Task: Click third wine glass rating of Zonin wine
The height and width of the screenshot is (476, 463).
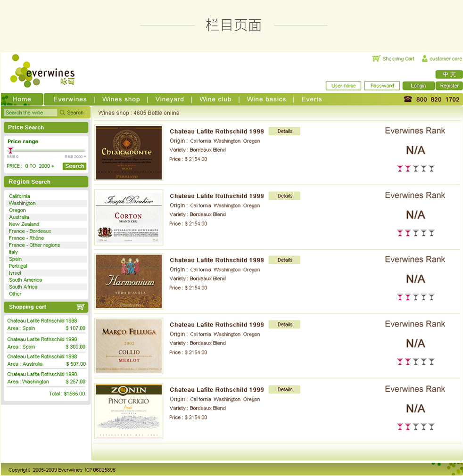Action: point(415,427)
